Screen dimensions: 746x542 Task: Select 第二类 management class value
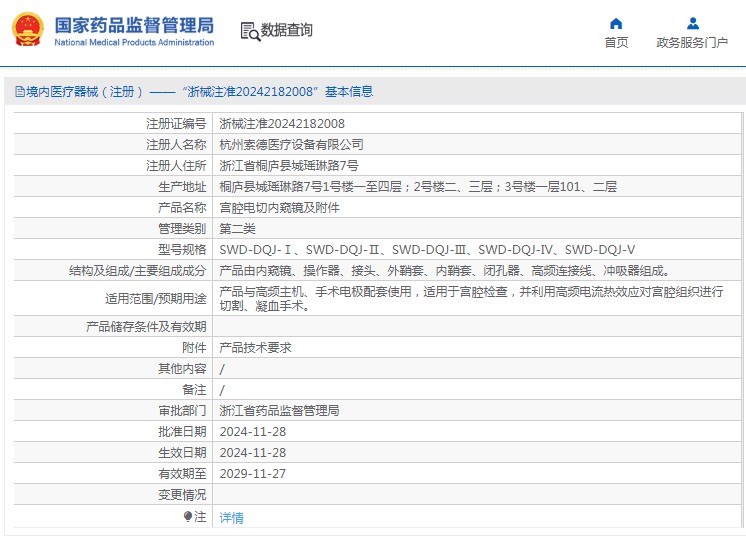pyautogui.click(x=237, y=228)
